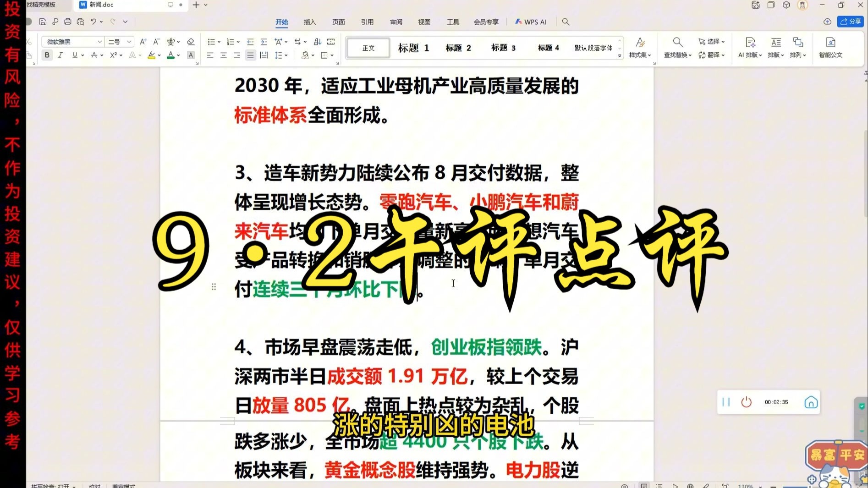Open shading paint bucket tool
The width and height of the screenshot is (868, 488).
tap(305, 55)
